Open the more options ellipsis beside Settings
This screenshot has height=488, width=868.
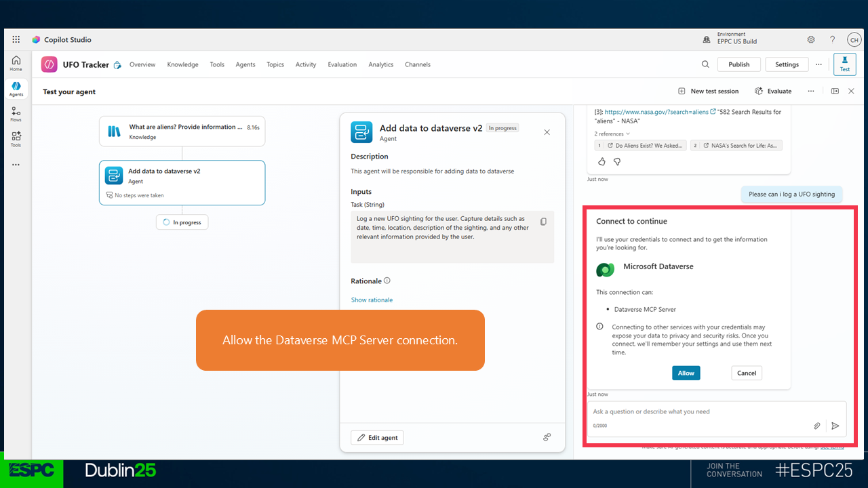818,64
